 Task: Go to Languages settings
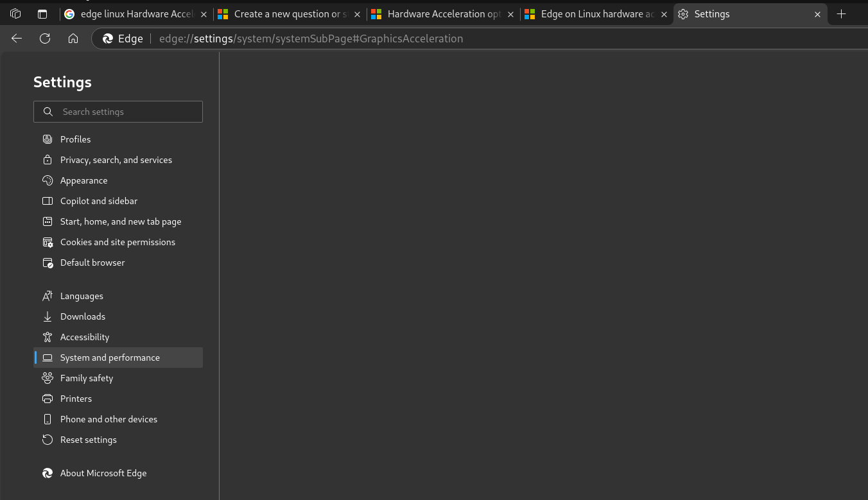pos(118,296)
